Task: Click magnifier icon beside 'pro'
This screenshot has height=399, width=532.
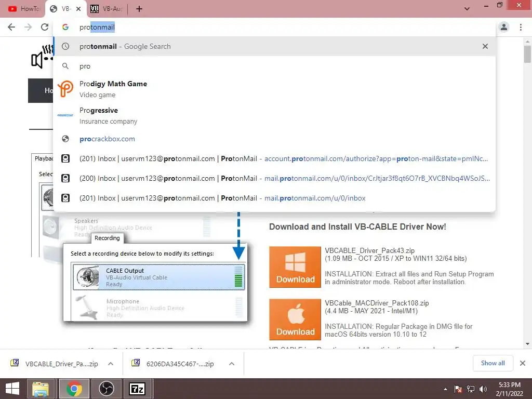Action: coord(65,66)
